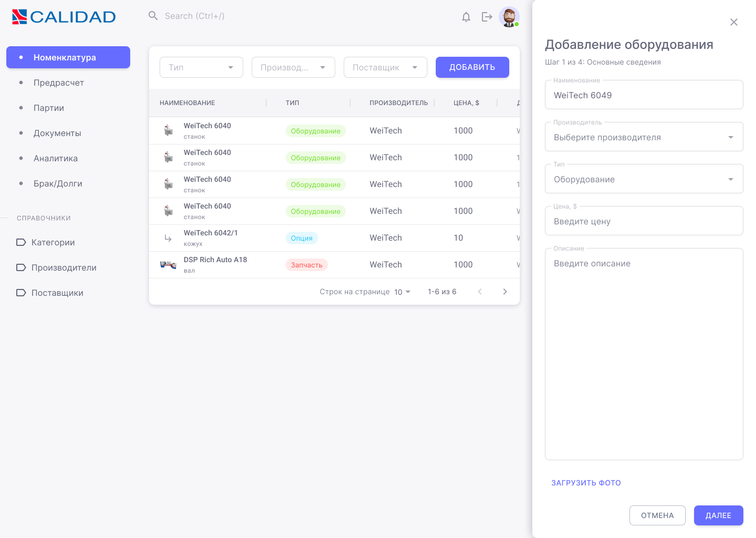Click the ДАЛЕЕ button
Image resolution: width=756 pixels, height=538 pixels.
tap(719, 515)
